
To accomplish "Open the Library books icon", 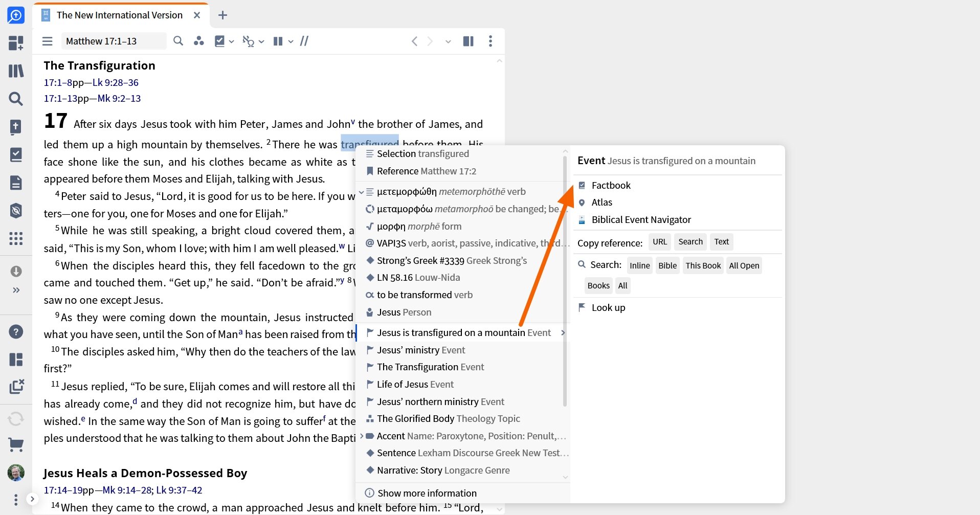I will (16, 71).
